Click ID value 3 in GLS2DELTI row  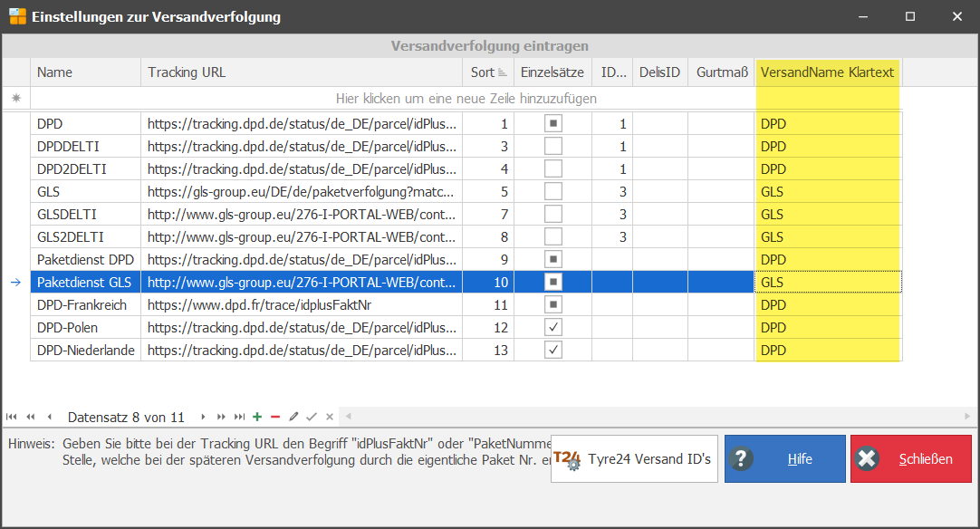pyautogui.click(x=612, y=237)
